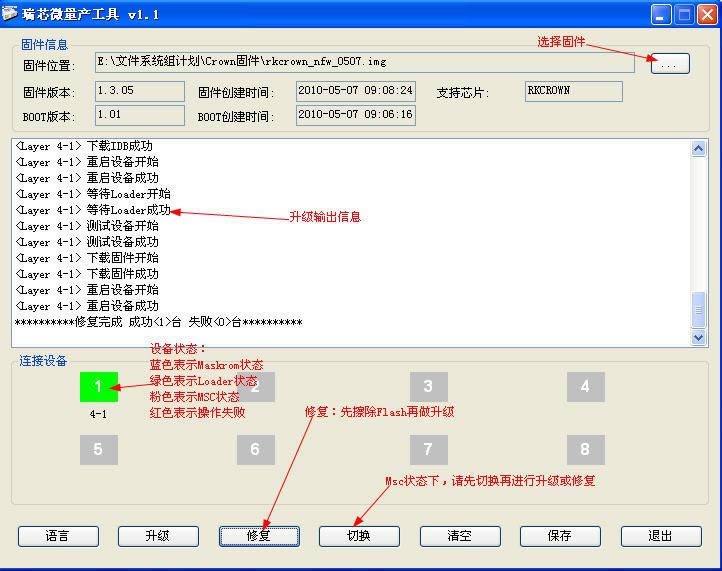The width and height of the screenshot is (722, 571).
Task: Click the 修复 (Repair) button
Action: coord(259,536)
